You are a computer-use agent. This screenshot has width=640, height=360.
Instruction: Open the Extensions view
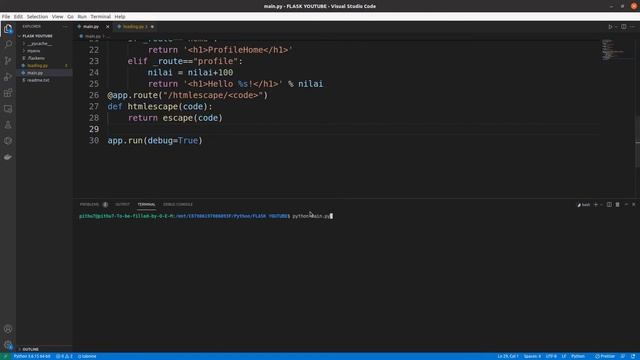8,93
